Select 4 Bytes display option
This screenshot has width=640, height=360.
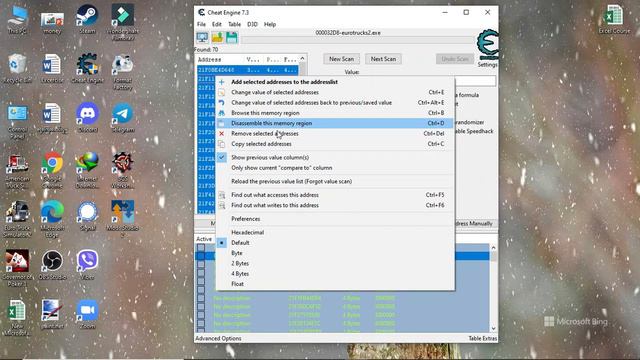335,273
